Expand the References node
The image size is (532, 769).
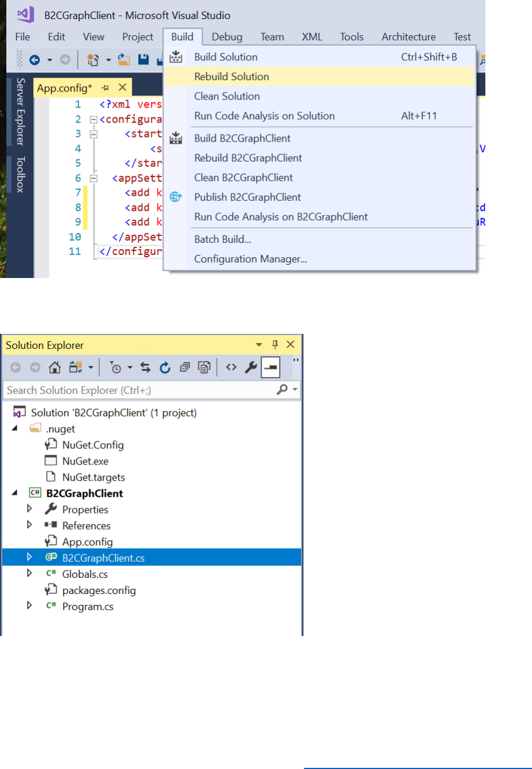click(29, 525)
